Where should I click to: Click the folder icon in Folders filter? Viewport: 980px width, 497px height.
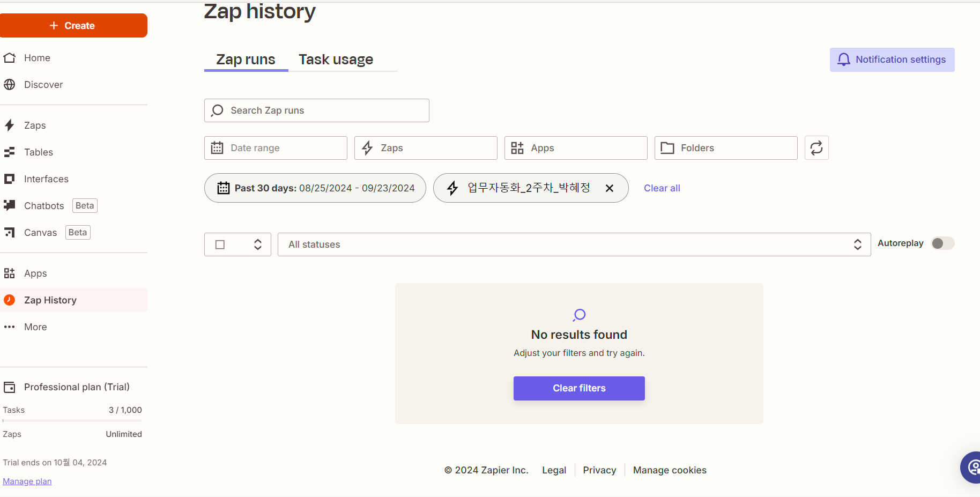667,148
